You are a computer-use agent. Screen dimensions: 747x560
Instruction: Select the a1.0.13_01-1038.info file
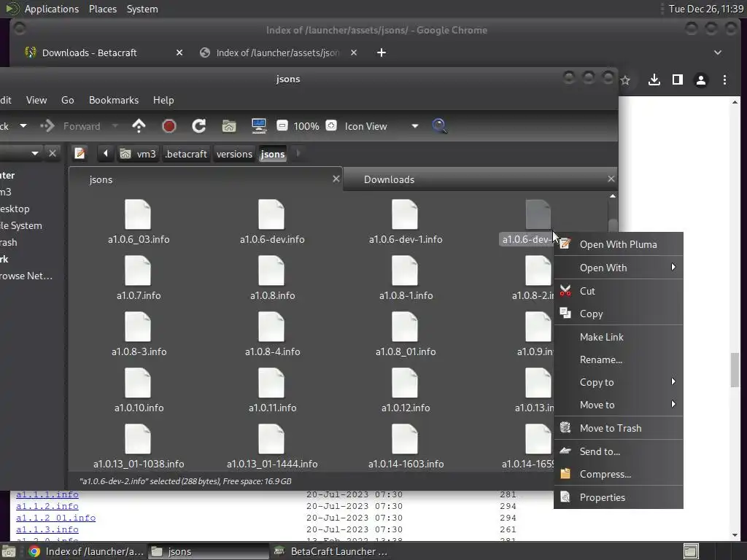[139, 446]
